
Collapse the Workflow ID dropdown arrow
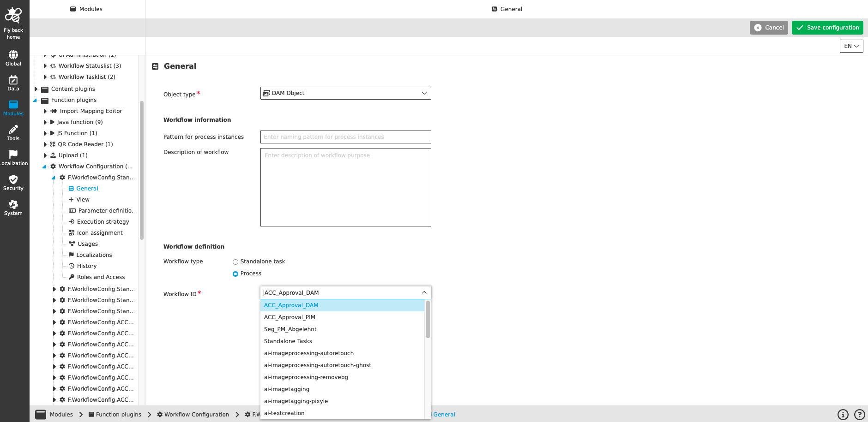424,293
